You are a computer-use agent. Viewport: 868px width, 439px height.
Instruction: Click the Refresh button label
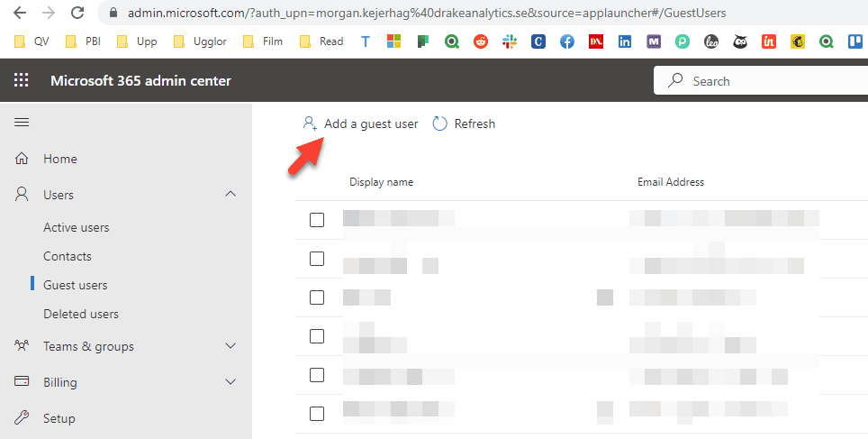pos(475,123)
